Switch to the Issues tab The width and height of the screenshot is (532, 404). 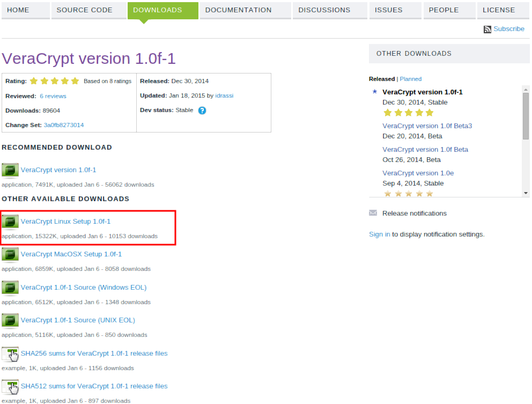point(395,10)
